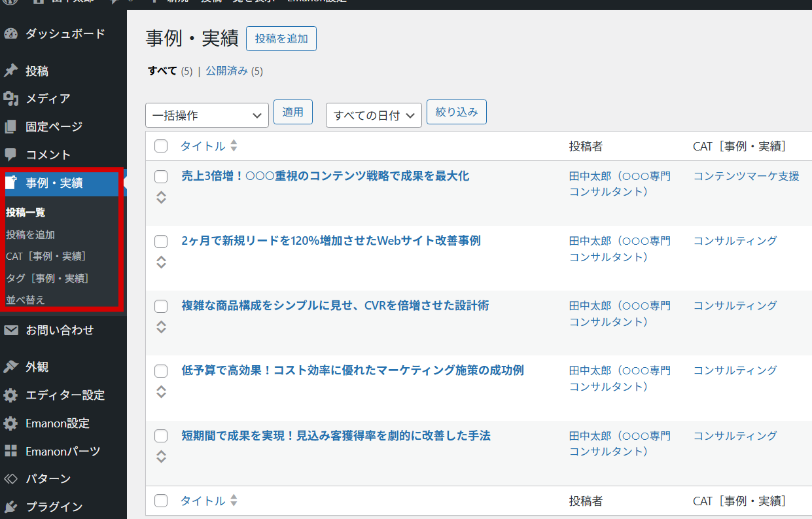Click the diamond icon beside パターン

[10, 478]
